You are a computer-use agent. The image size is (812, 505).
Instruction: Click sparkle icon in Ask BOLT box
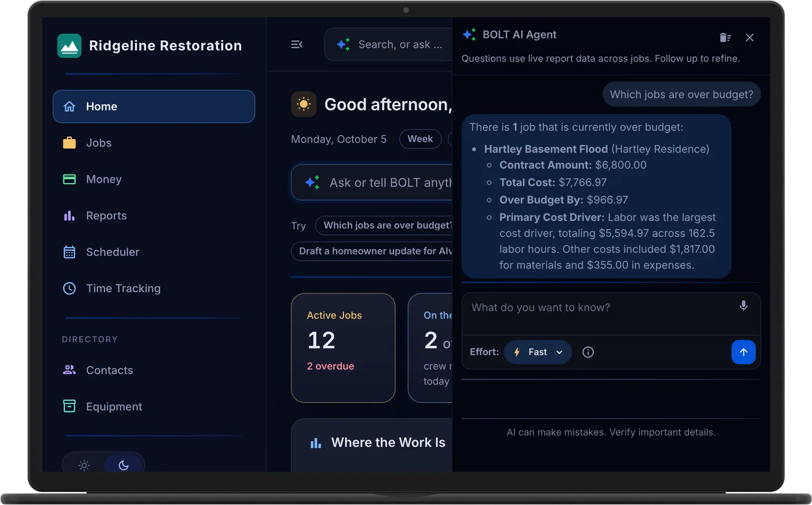(312, 183)
